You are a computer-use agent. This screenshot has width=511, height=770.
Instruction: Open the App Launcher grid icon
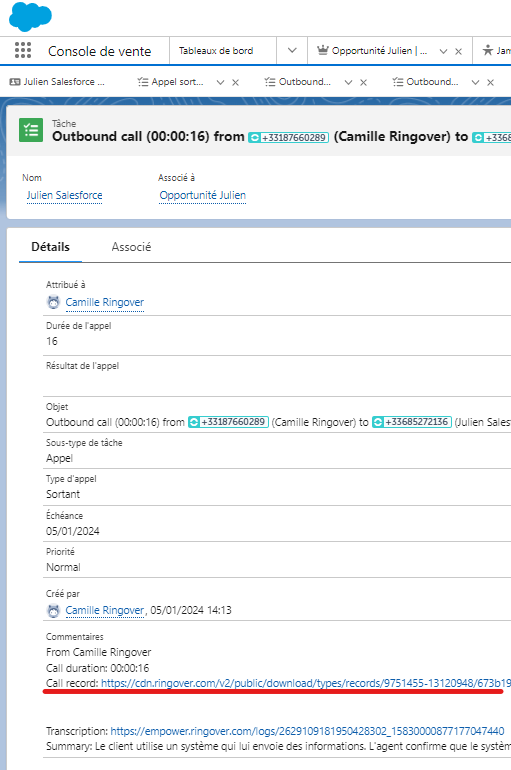tap(23, 50)
